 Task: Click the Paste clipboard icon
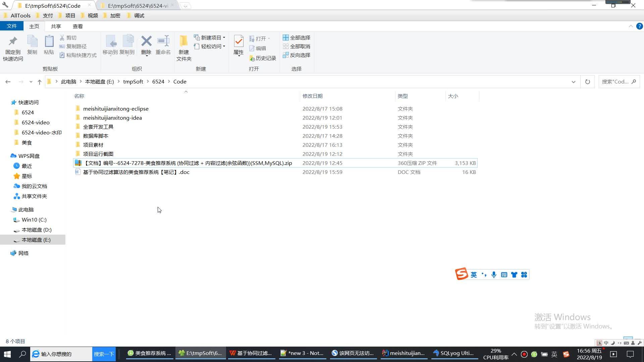[49, 42]
